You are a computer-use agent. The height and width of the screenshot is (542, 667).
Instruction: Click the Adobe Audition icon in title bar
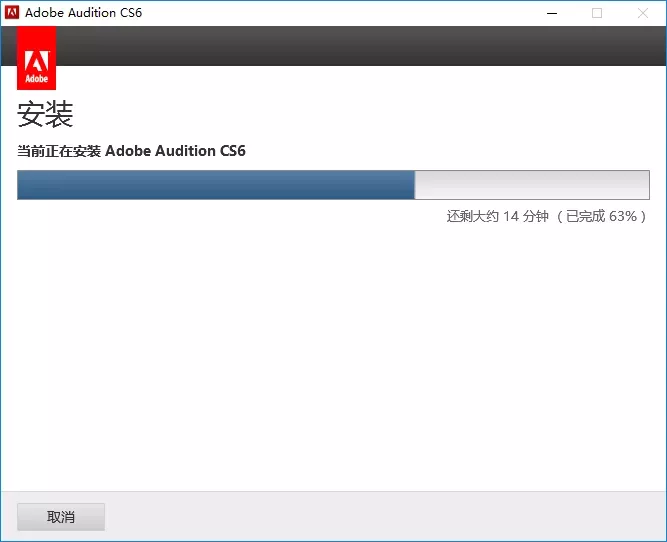(13, 13)
